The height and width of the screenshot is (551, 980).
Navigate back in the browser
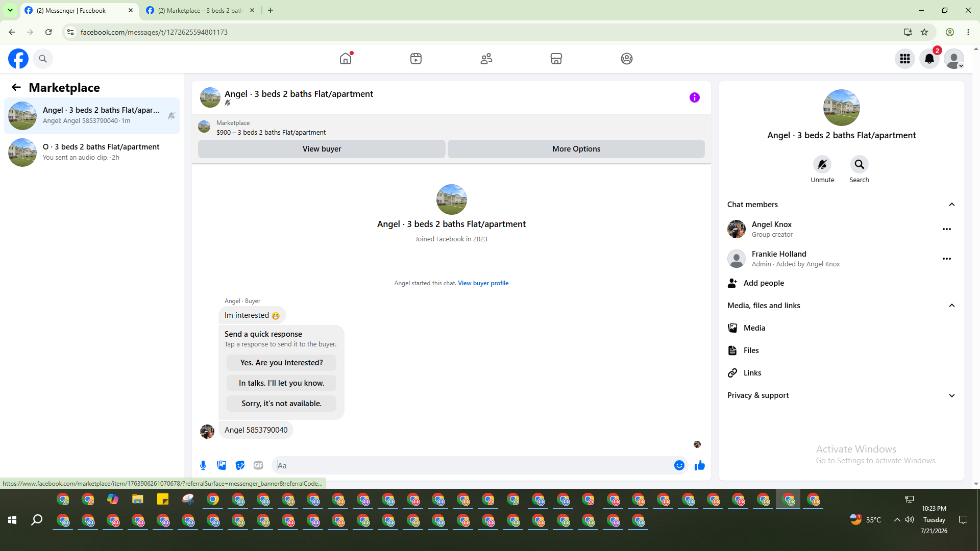point(12,32)
